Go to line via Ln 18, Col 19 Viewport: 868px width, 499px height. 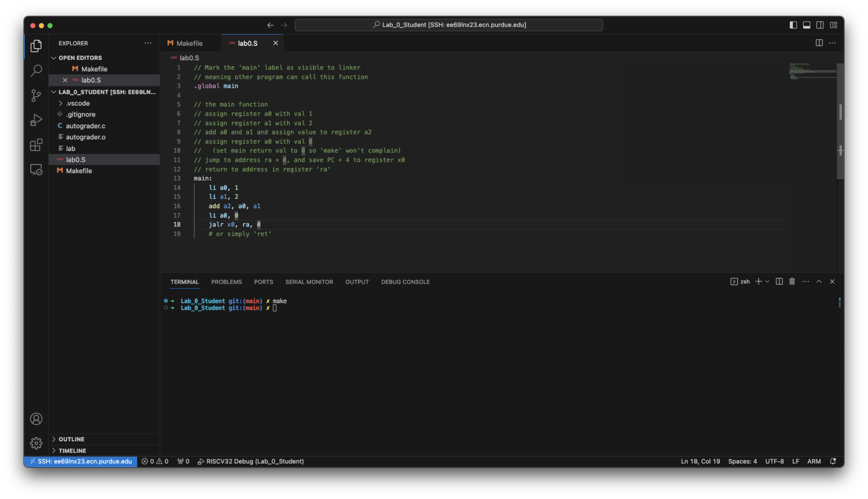click(x=700, y=461)
